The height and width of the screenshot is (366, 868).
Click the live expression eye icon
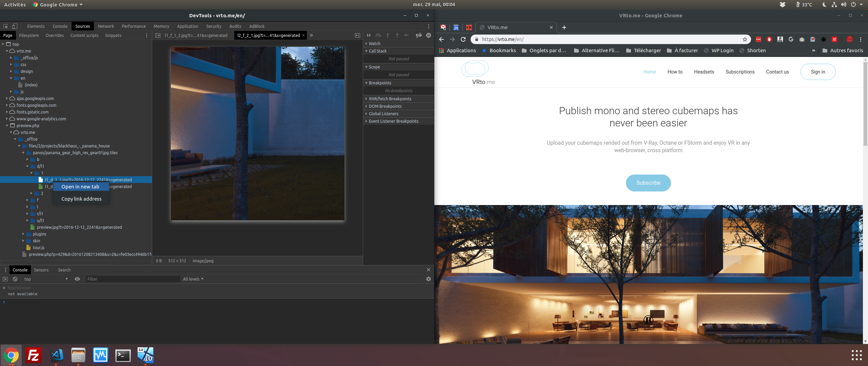point(77,279)
